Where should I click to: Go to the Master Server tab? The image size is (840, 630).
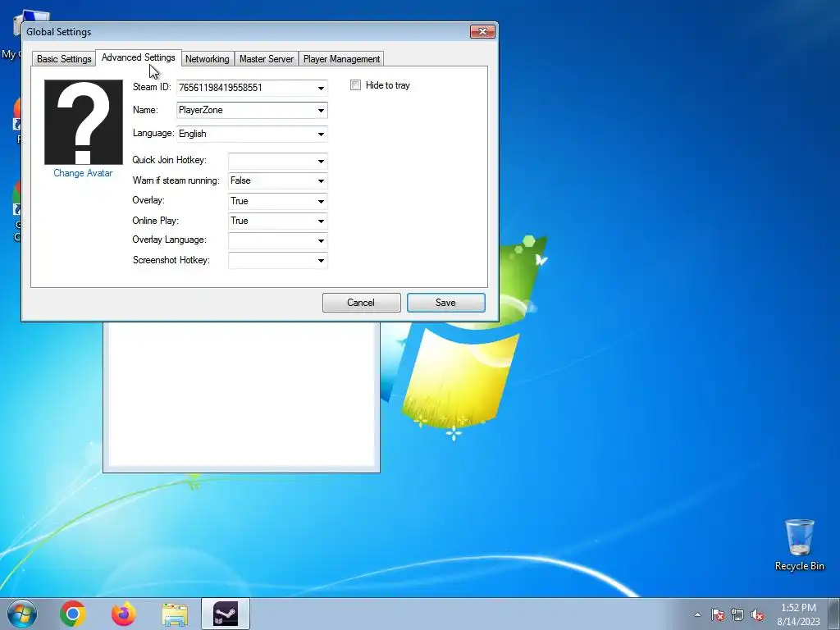[x=267, y=59]
